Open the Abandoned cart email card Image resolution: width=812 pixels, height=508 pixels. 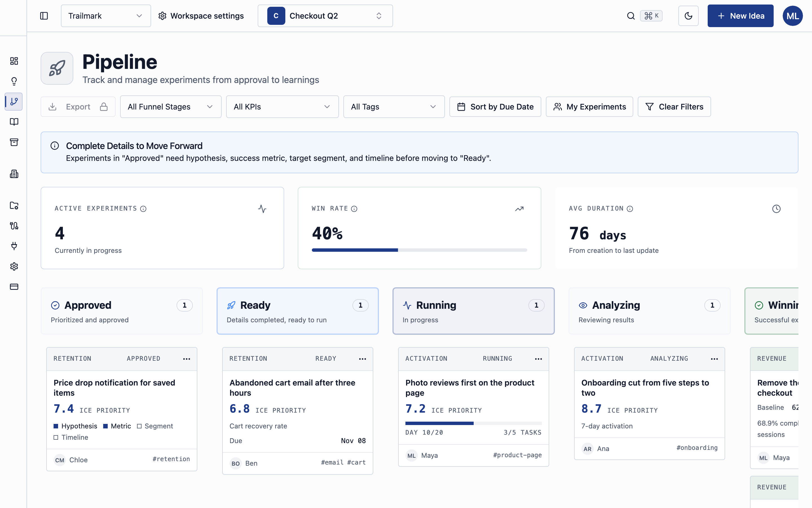298,411
